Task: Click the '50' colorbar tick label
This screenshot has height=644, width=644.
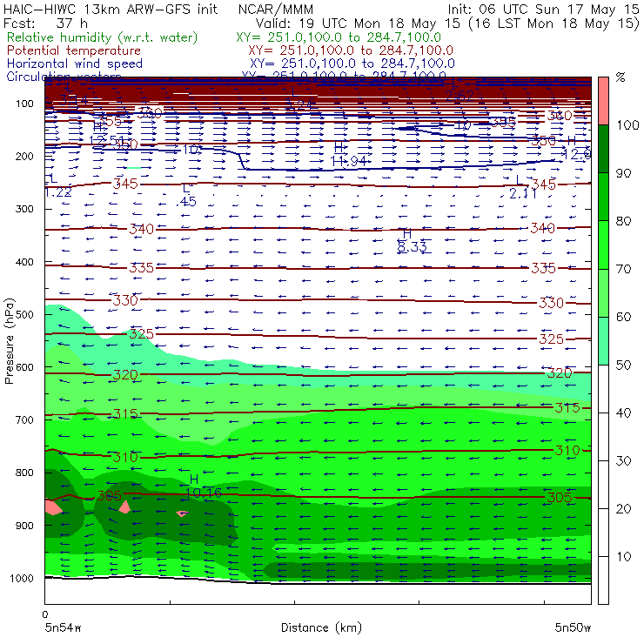Action: [623, 366]
